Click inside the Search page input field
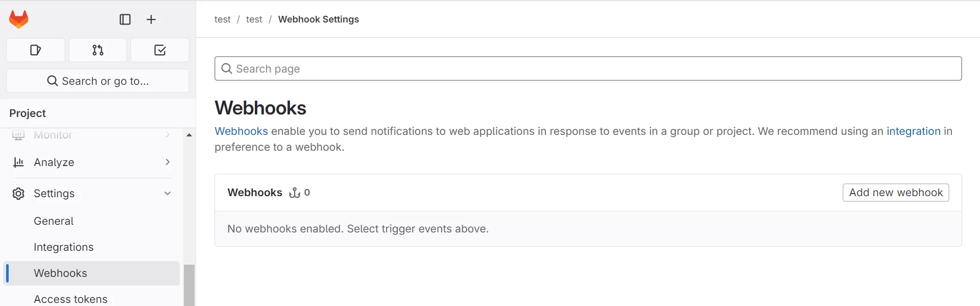Viewport: 980px width, 306px height. (x=460, y=68)
